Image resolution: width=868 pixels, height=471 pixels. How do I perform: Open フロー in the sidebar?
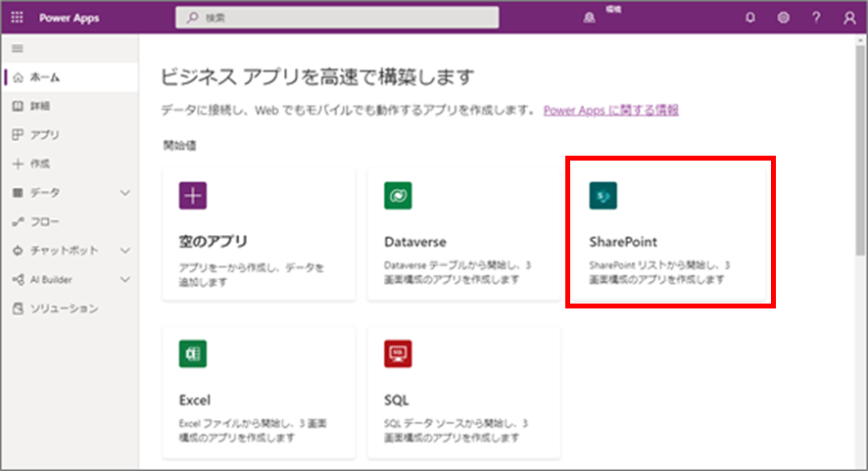click(70, 222)
